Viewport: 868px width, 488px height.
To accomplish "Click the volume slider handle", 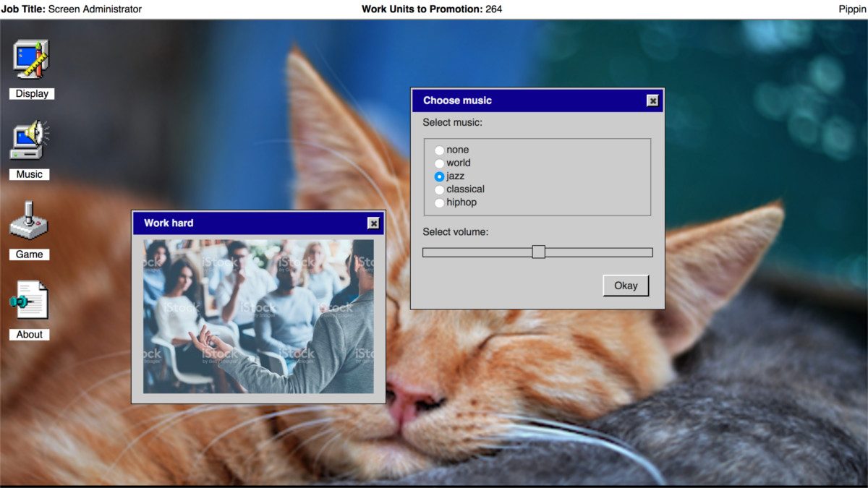I will pos(538,252).
